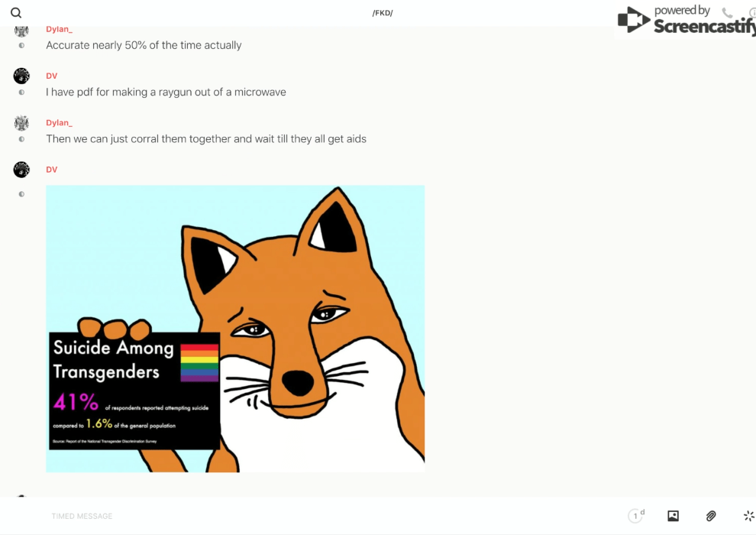This screenshot has height=535, width=756.
Task: Click timer dot next to the fox image
Action: (x=21, y=194)
